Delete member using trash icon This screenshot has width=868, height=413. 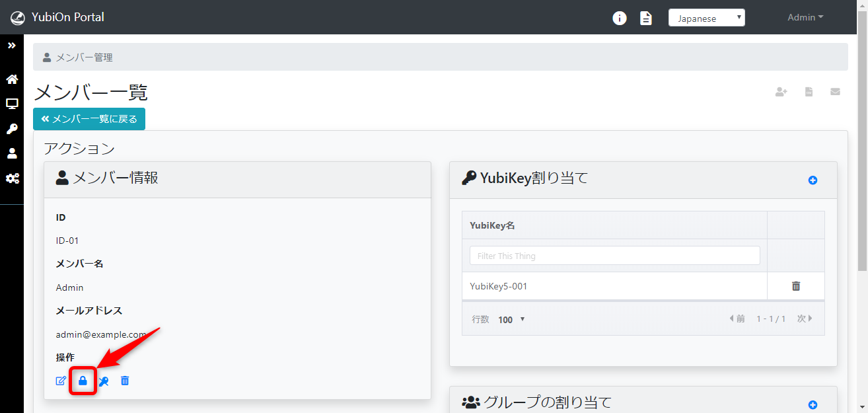(x=125, y=381)
